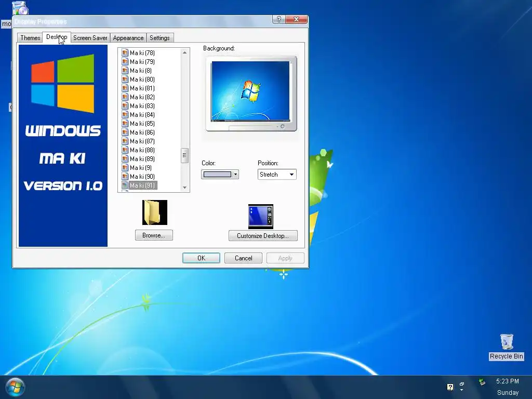Click the small window tray icon with arrow
532x399 pixels.
(x=462, y=387)
